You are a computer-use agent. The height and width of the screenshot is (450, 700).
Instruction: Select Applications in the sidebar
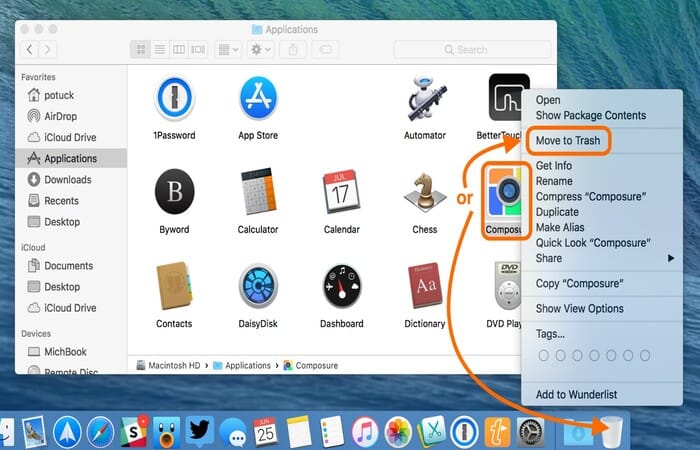coord(71,158)
